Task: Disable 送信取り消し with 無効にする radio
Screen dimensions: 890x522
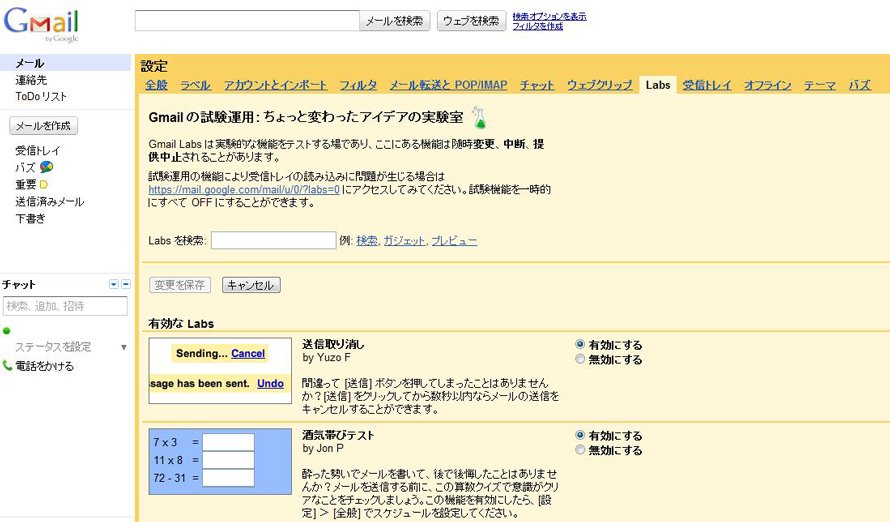Action: (x=580, y=359)
